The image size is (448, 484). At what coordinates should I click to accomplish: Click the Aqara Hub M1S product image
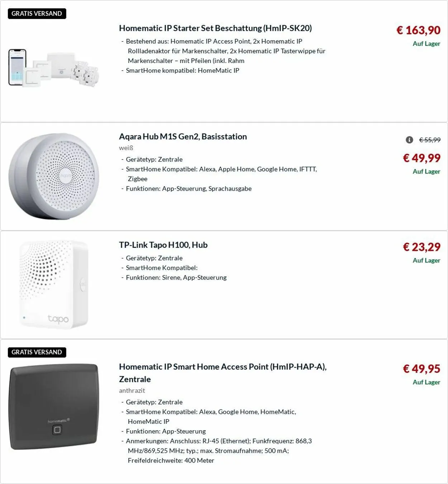[x=54, y=176]
